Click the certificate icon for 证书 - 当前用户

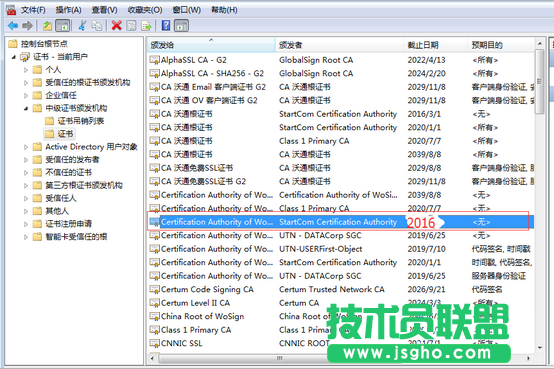tap(25, 57)
